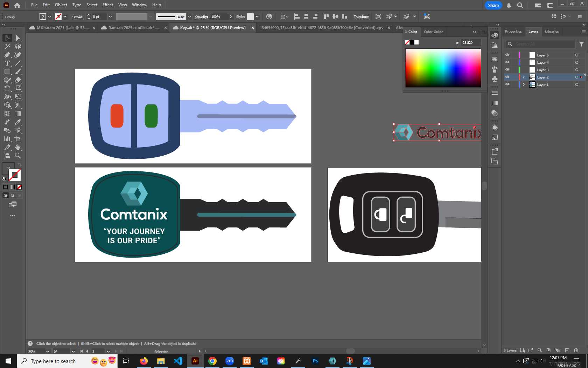Click the Recolor Artwork icon in control bar
This screenshot has width=588, height=368.
(269, 16)
